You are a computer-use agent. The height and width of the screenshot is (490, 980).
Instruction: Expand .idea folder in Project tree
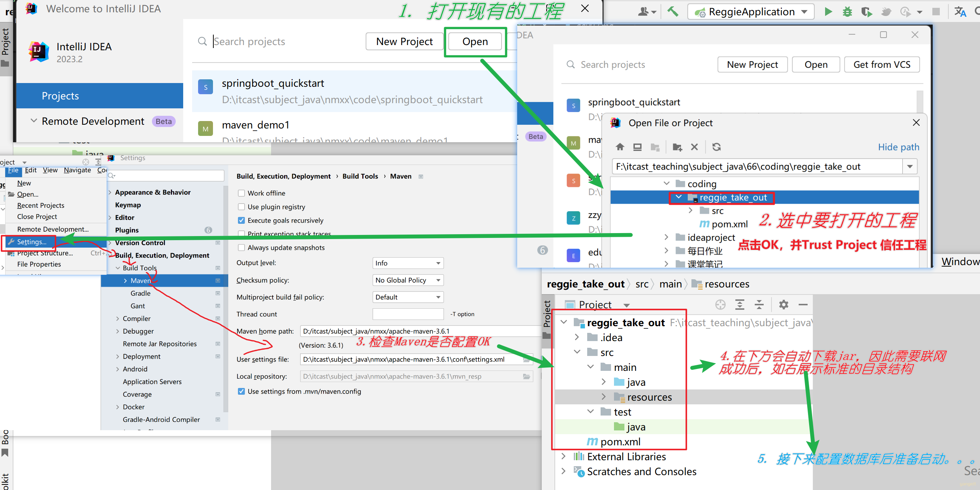[577, 337]
